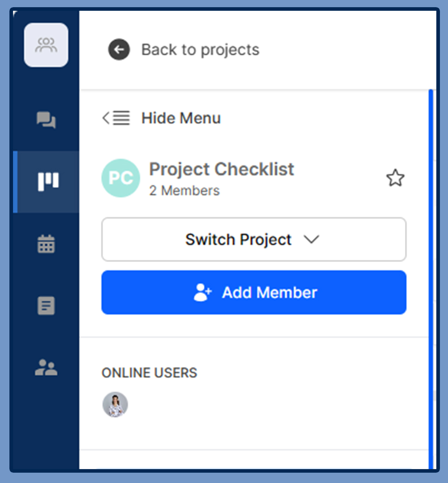The image size is (448, 483).
Task: Click the back arrow circle icon
Action: (x=119, y=49)
